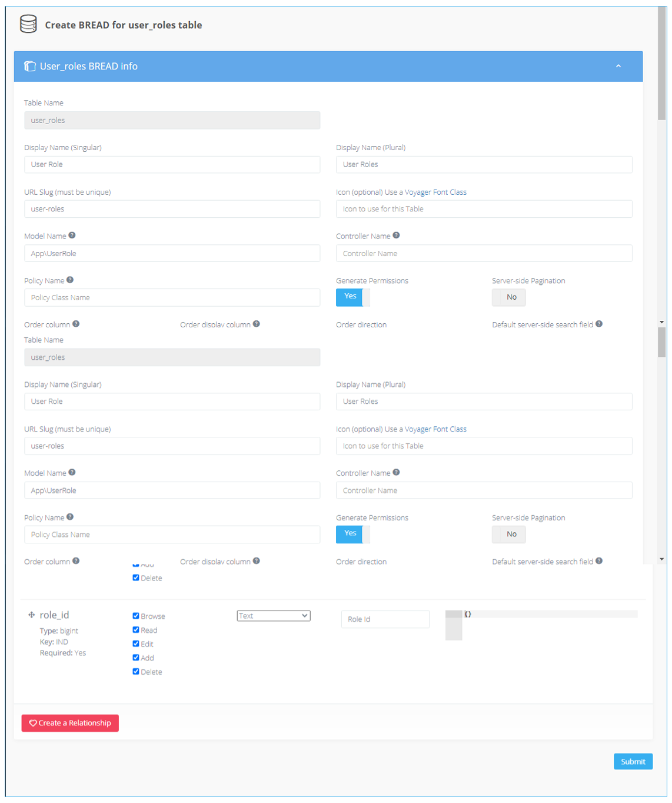Click the bottommost Default server-side search field help icon
Image resolution: width=672 pixels, height=803 pixels.
pyautogui.click(x=598, y=561)
